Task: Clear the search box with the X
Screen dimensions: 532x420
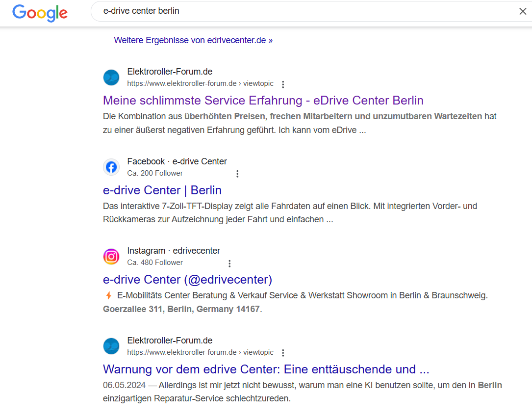Action: (x=523, y=11)
